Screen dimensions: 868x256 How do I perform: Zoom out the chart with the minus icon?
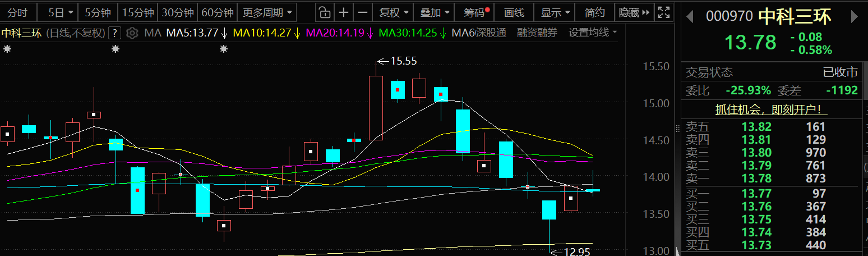pyautogui.click(x=363, y=12)
